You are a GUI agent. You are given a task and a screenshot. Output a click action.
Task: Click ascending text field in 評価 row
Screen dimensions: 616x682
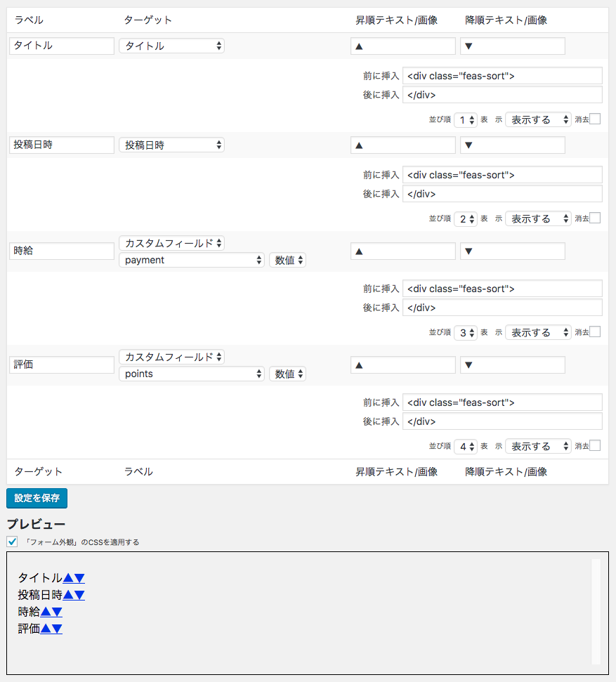[403, 365]
